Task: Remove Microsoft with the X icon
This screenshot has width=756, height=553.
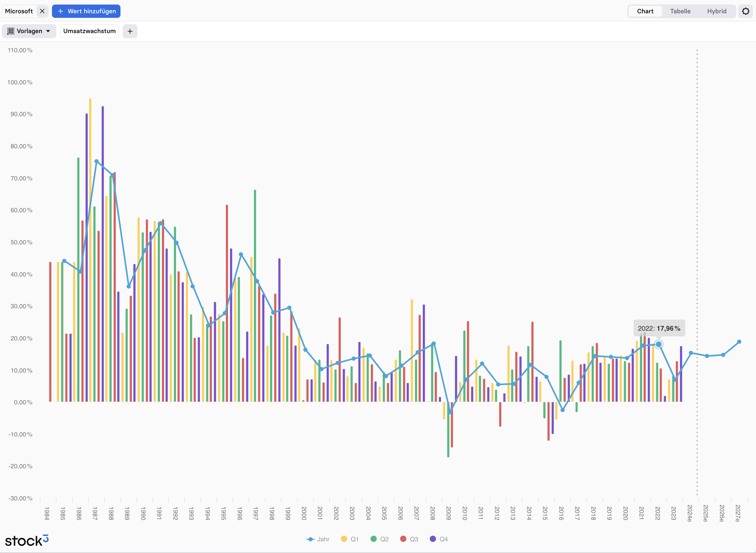Action: pyautogui.click(x=42, y=11)
